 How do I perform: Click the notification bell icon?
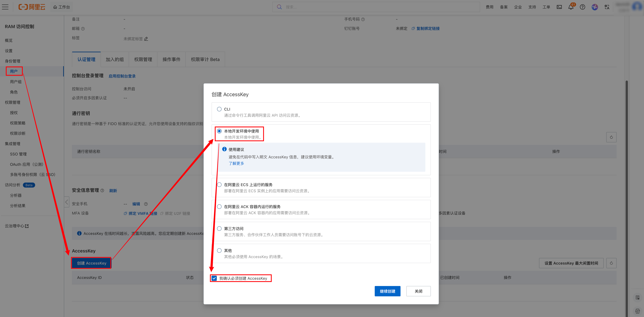571,7
